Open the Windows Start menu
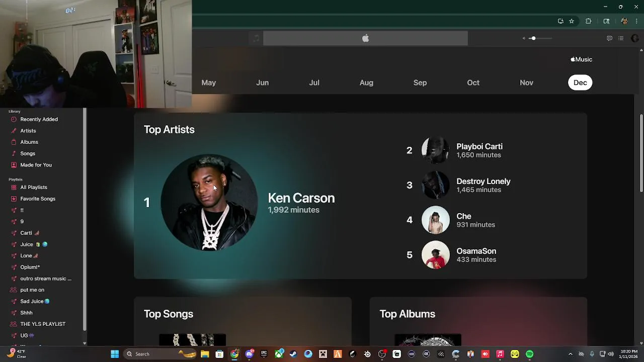The image size is (644, 362). pyautogui.click(x=115, y=354)
